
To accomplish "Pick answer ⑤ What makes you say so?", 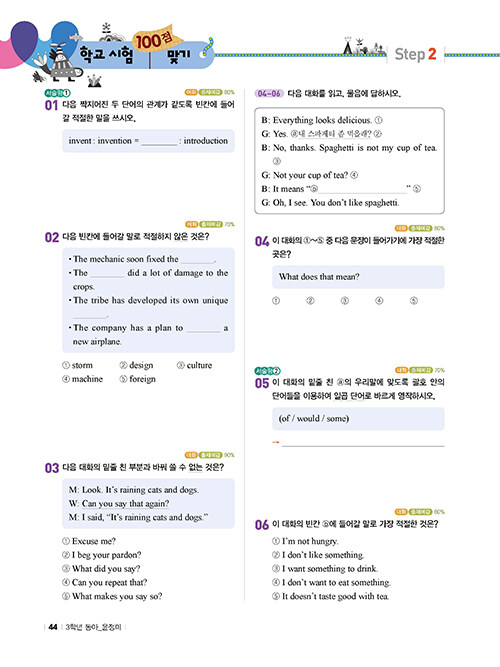I will point(112,596).
